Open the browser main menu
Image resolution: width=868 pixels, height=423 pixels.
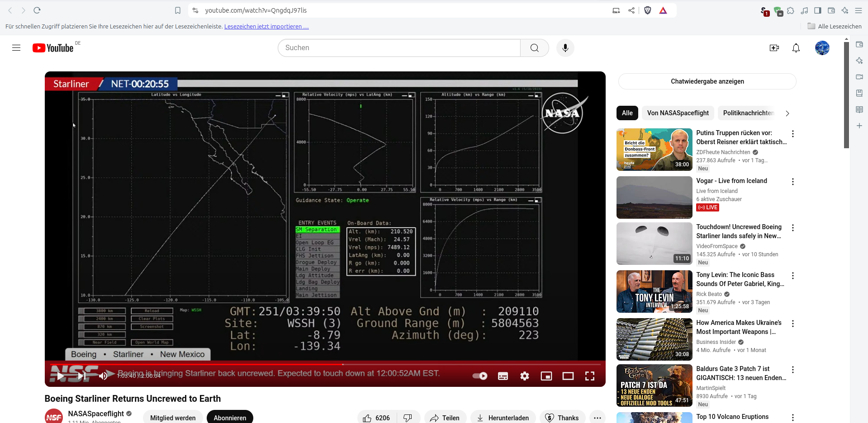859,10
